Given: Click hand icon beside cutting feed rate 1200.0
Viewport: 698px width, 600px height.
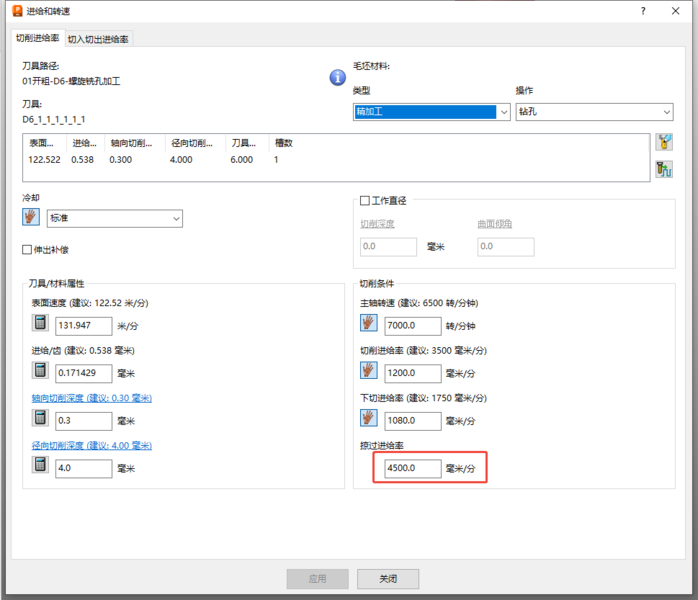Looking at the screenshot, I should 368,372.
